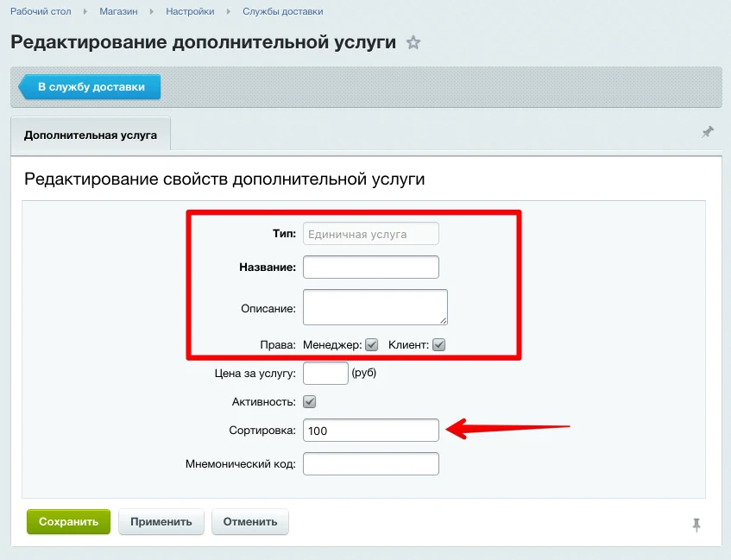
Task: Pin the settings form with top pin icon
Action: (x=708, y=132)
